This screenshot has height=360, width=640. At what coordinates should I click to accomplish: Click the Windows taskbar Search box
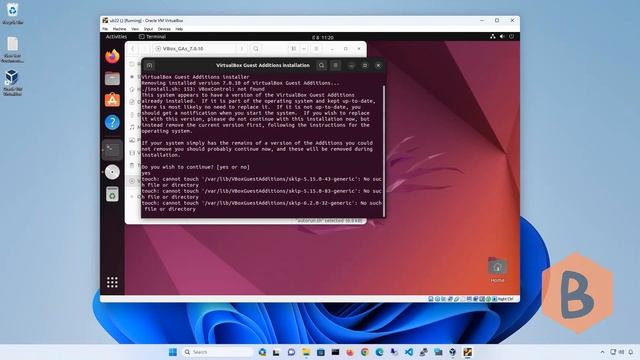point(218,352)
